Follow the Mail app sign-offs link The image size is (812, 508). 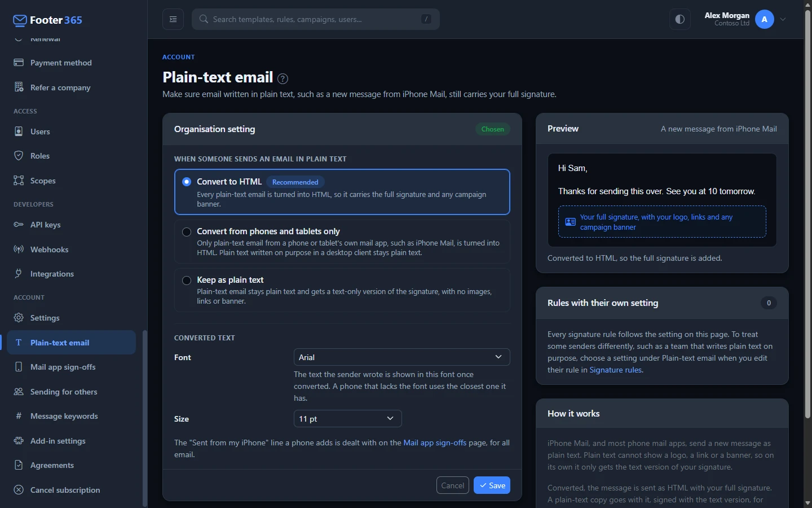(435, 443)
